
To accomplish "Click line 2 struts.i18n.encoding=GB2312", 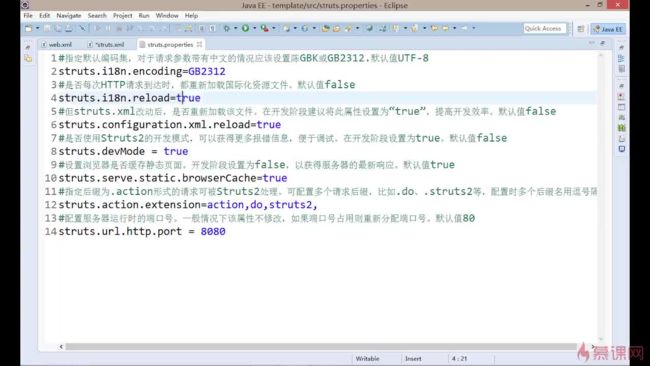I will coord(142,71).
